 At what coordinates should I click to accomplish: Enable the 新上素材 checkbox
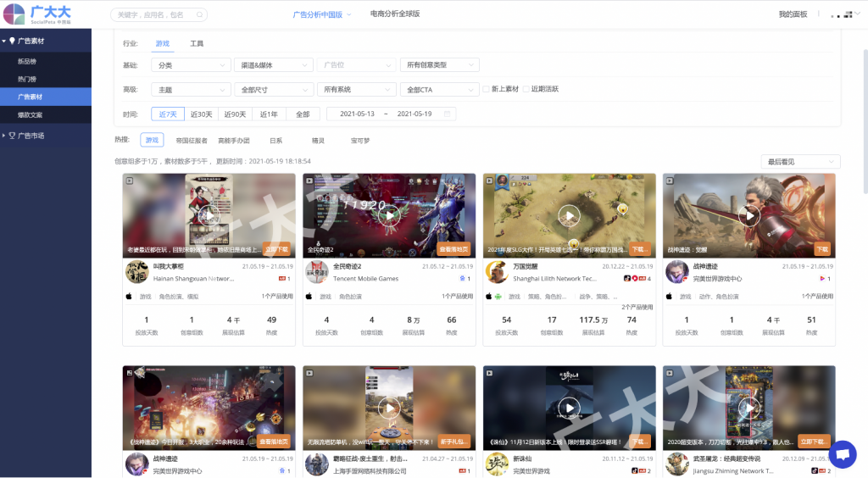tap(486, 89)
